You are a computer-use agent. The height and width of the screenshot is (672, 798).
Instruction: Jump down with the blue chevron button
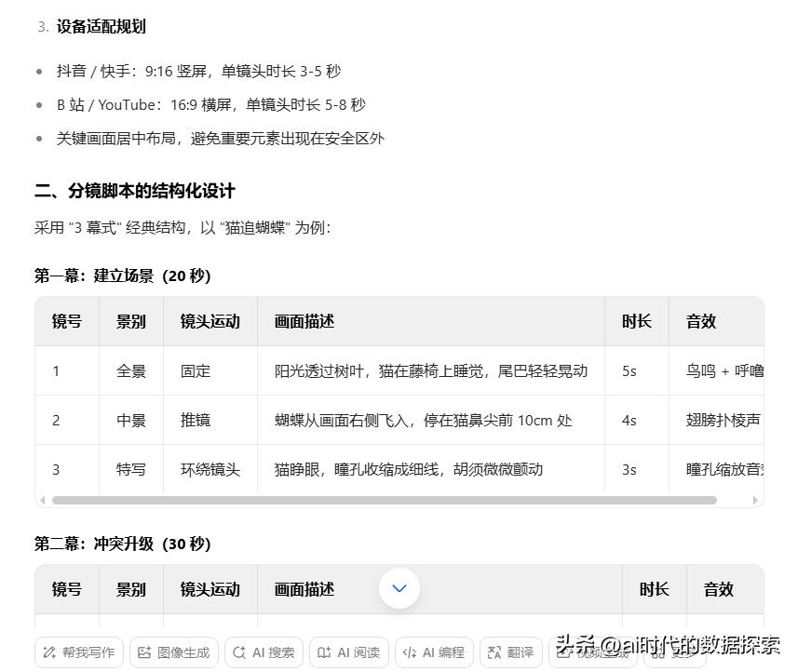(399, 588)
